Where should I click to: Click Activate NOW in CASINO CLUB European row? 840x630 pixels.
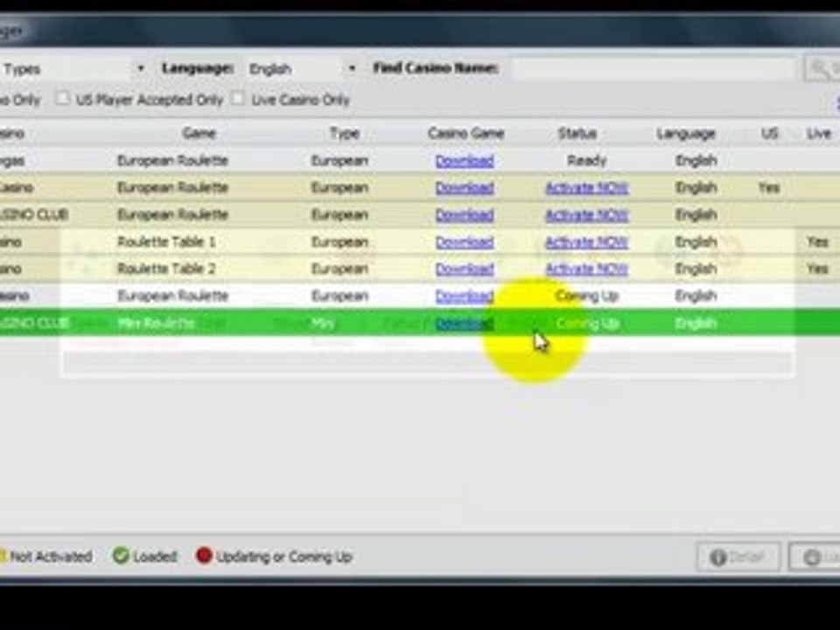(586, 215)
